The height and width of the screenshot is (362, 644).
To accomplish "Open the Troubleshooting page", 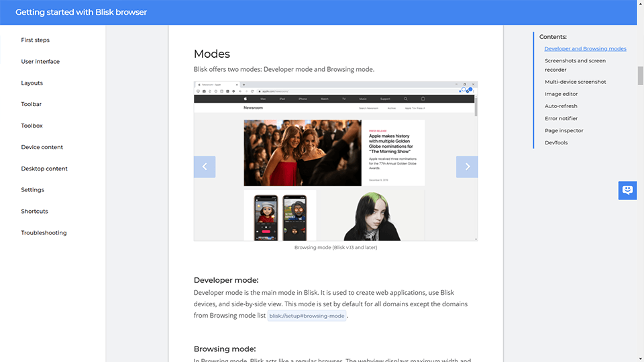I will (x=44, y=232).
